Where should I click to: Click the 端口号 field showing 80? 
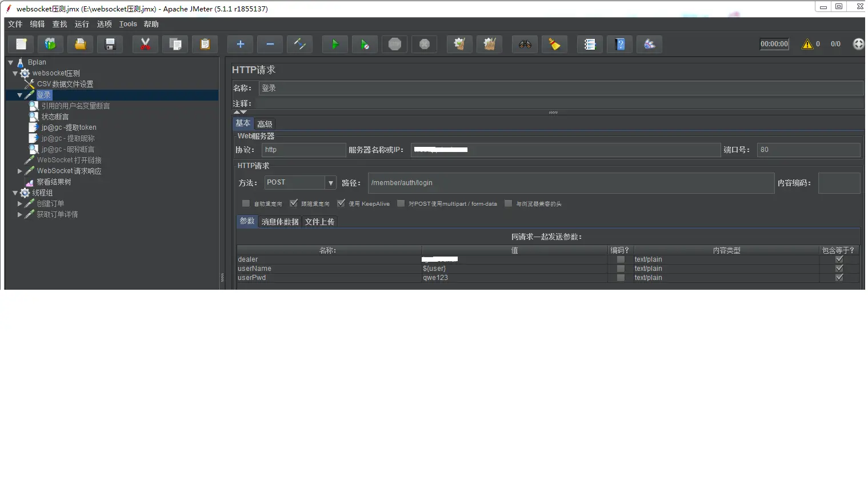(x=809, y=150)
